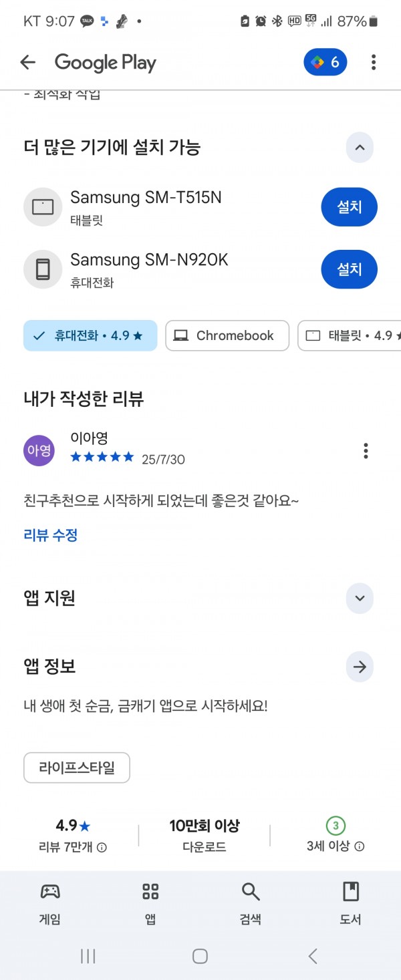
Task: Install on Samsung SM-T515N with 설치
Action: [349, 207]
